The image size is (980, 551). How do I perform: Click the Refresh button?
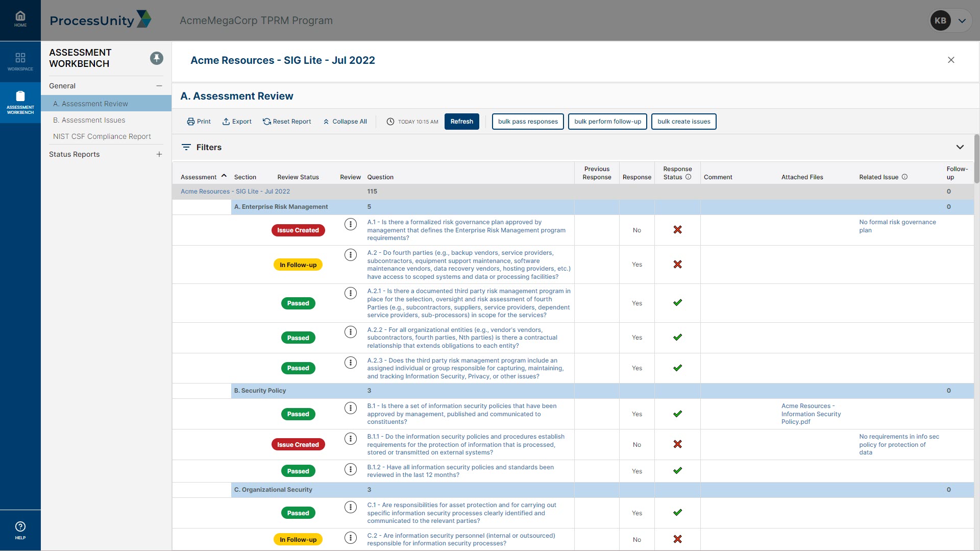point(462,122)
